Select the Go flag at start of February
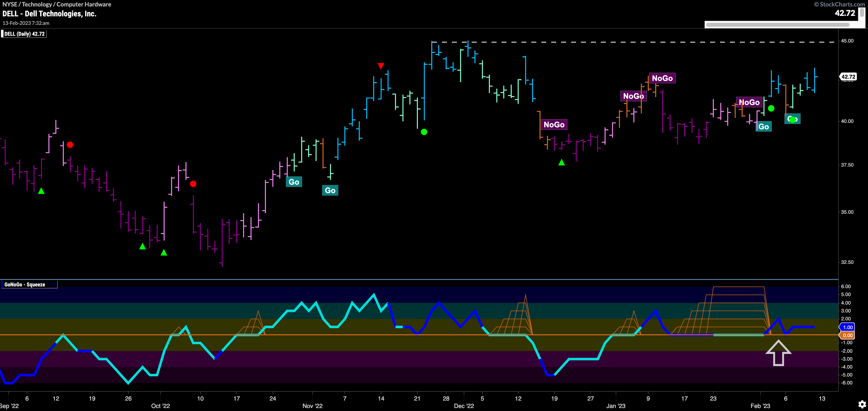868x411 pixels. (763, 127)
